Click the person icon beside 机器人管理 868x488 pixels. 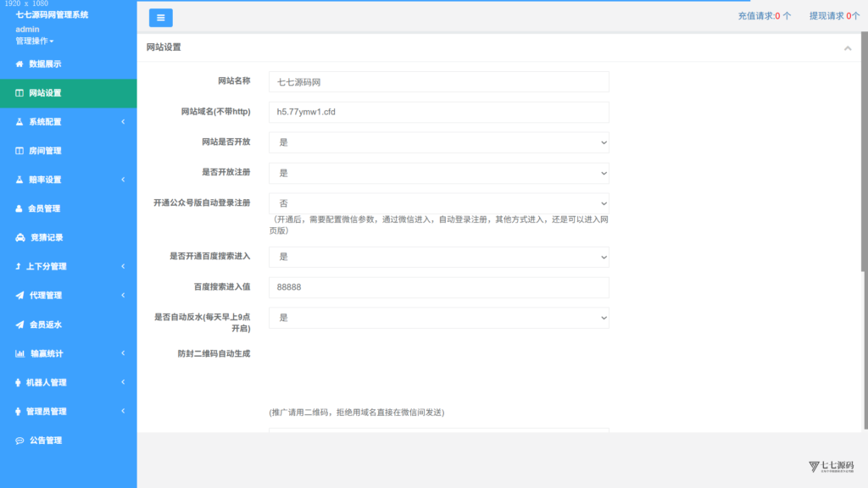point(18,382)
